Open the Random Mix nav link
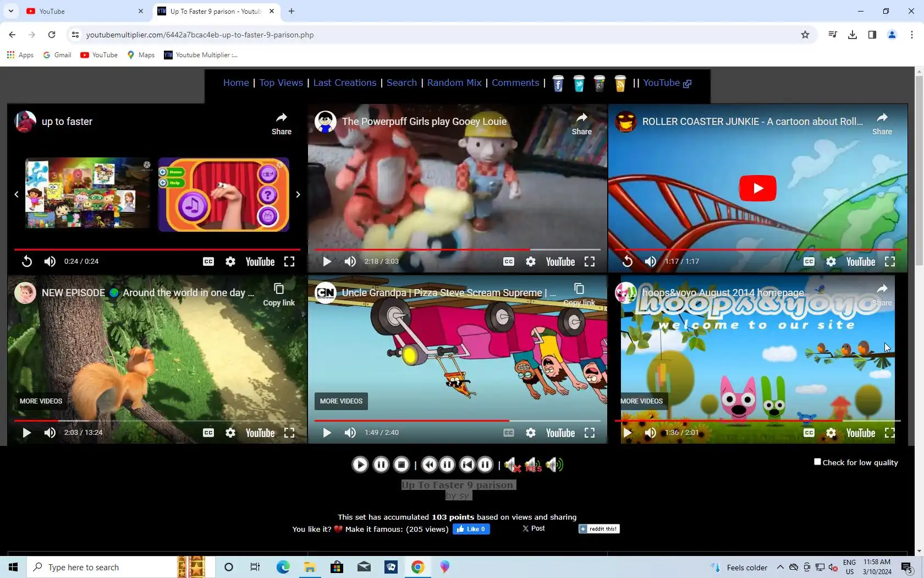This screenshot has height=578, width=924. click(454, 83)
